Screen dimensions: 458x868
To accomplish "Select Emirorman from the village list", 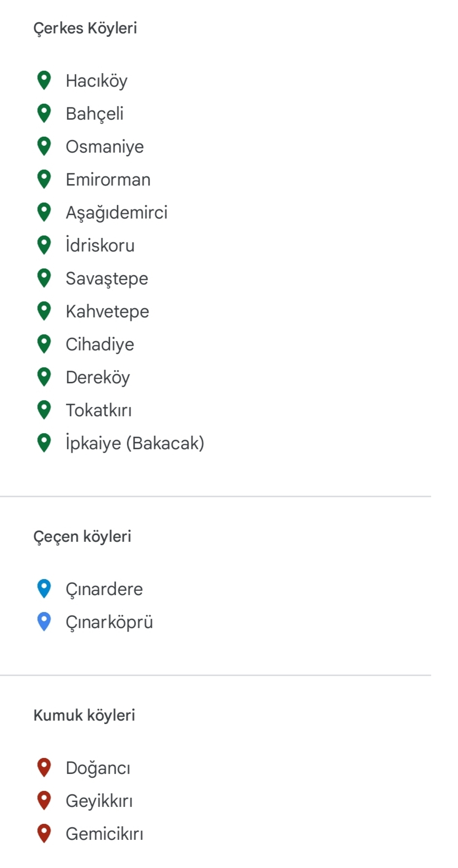I will pyautogui.click(x=108, y=180).
